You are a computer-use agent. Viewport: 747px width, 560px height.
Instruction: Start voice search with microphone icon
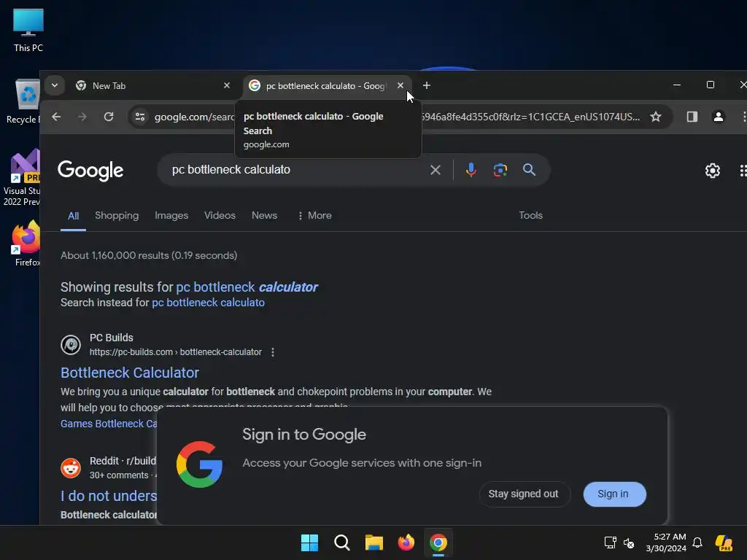(471, 170)
